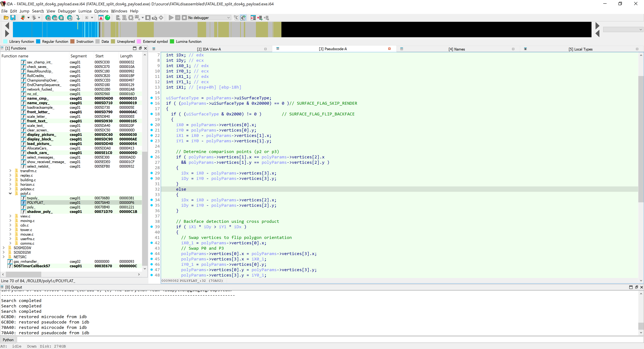Expand the view.c folder

pyautogui.click(x=10, y=216)
